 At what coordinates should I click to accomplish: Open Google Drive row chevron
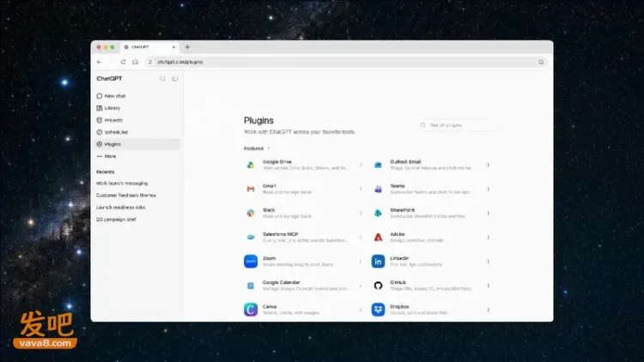click(361, 165)
